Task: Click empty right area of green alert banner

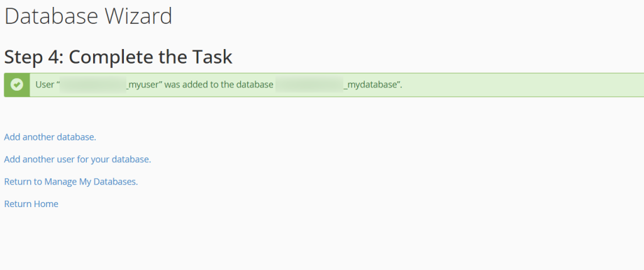Action: (x=521, y=85)
